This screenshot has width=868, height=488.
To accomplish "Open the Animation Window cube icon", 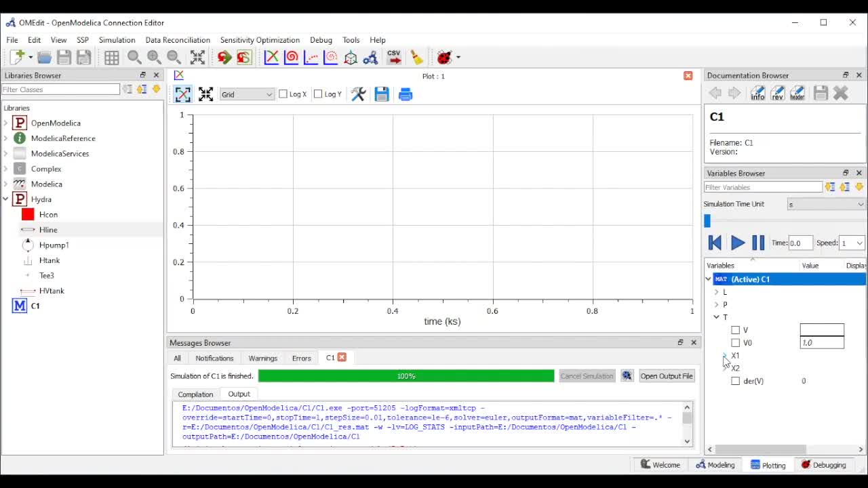I will (x=351, y=58).
